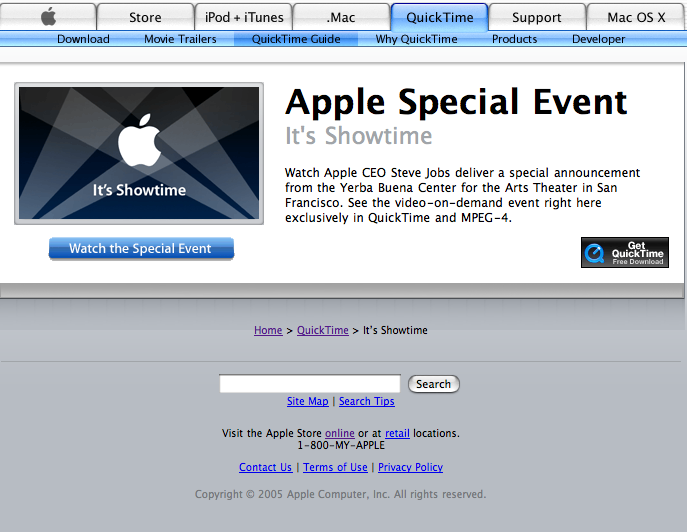
Task: Visit the Search Tips link
Action: pyautogui.click(x=366, y=401)
